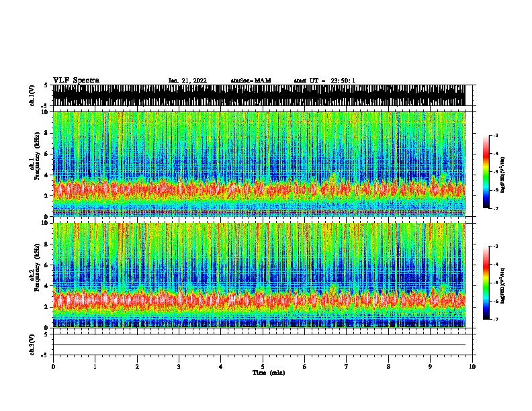Screen dimensions: 532x411
Task: Click the "station=MAM" header label
Action: (x=251, y=81)
